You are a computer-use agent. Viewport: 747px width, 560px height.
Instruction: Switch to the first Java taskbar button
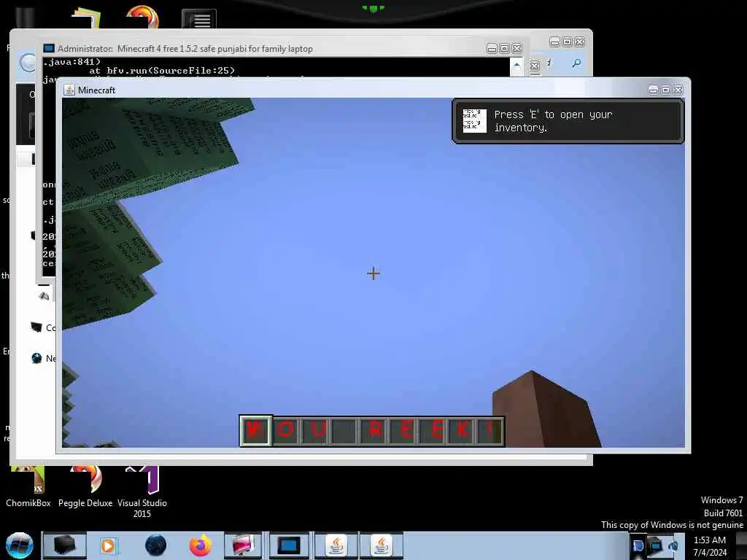tap(336, 545)
